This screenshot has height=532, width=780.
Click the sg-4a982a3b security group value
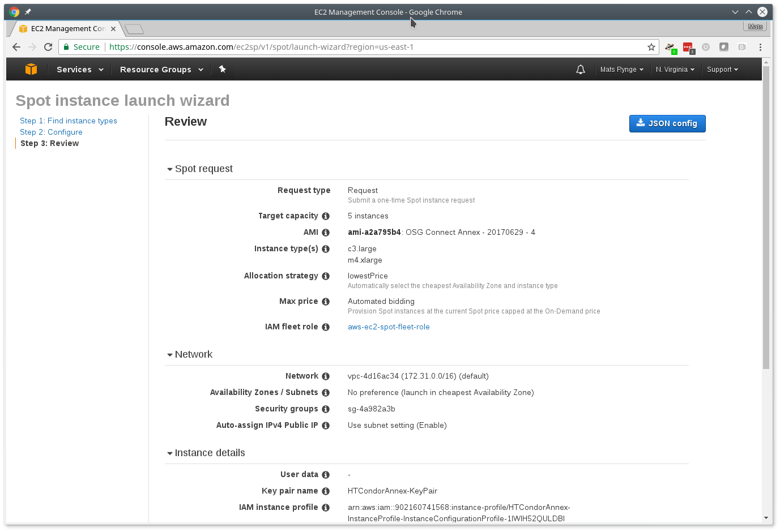[372, 409]
